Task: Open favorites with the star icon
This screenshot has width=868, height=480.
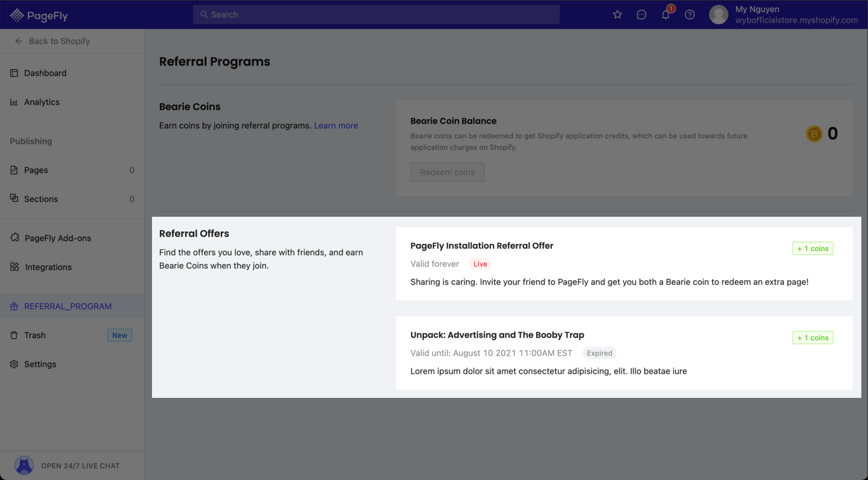Action: point(617,14)
